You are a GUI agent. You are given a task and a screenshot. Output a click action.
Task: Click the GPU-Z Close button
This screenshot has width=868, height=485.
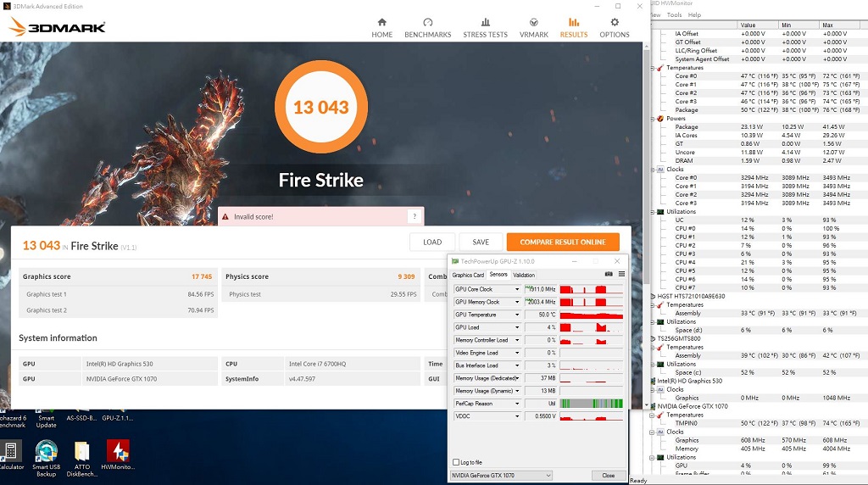609,475
